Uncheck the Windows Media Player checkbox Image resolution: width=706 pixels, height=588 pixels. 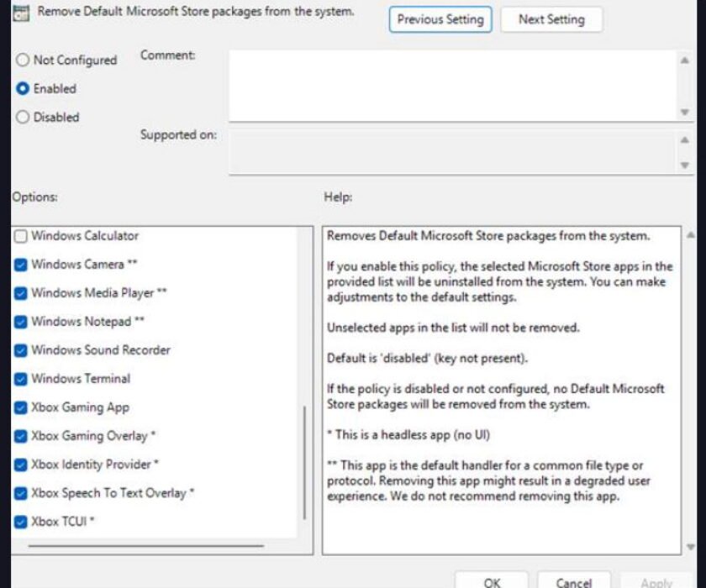21,293
